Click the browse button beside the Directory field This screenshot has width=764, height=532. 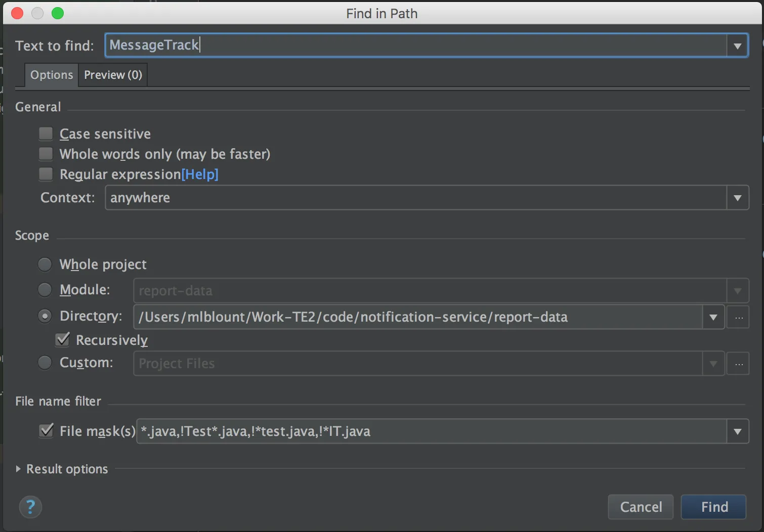(738, 317)
